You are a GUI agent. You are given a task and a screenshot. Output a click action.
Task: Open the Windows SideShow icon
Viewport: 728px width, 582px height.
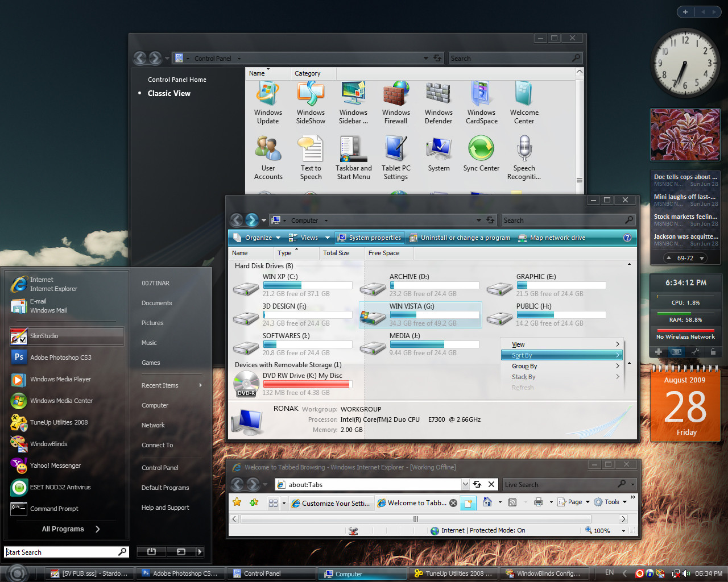pos(311,103)
